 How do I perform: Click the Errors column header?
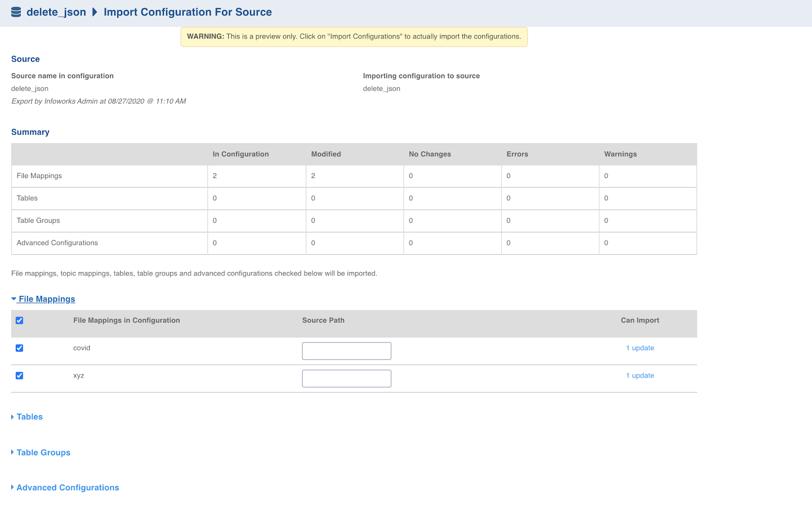click(x=517, y=154)
